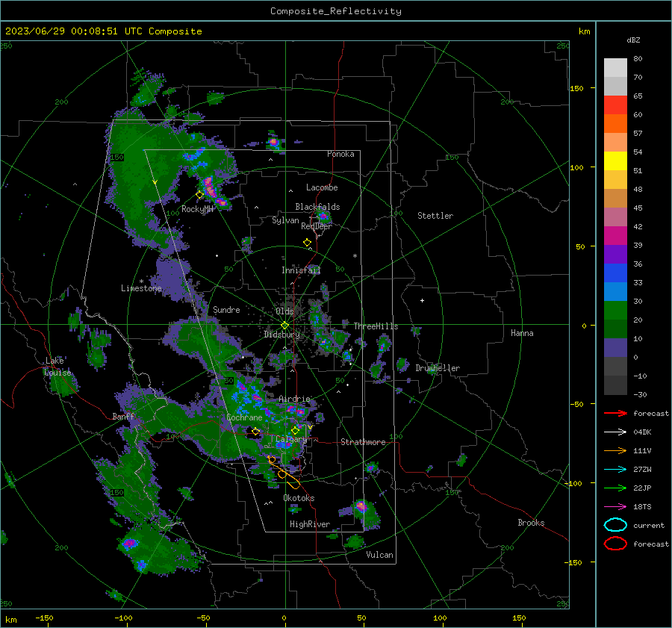Click the Lake Louise label
The image size is (672, 628).
tap(57, 367)
